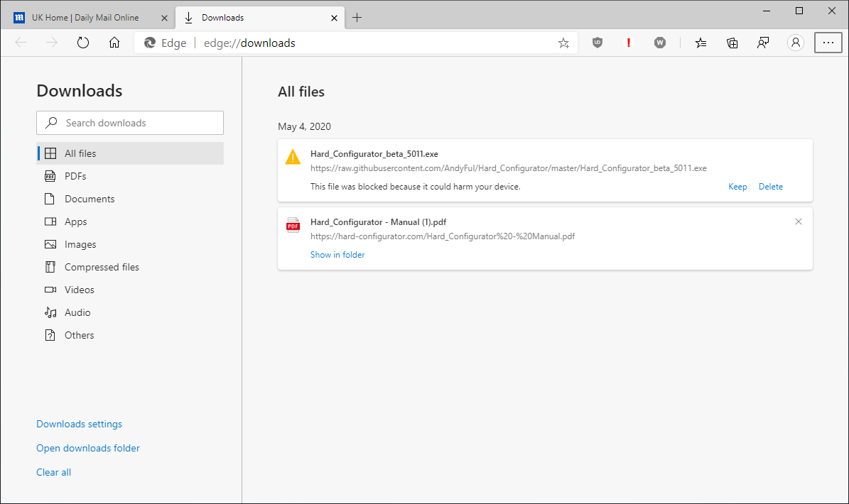
Task: Delete the blocked Hard_Configurator exe download
Action: coord(770,187)
